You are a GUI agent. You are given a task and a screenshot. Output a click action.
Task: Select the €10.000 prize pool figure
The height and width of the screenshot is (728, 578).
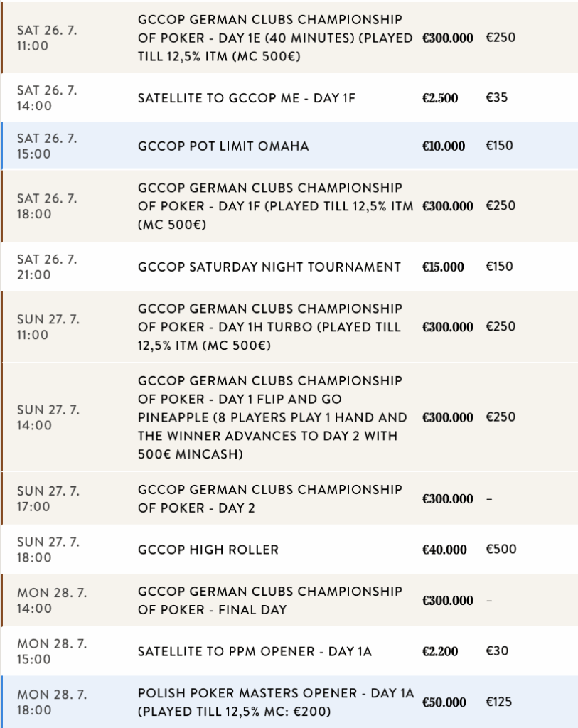[444, 146]
